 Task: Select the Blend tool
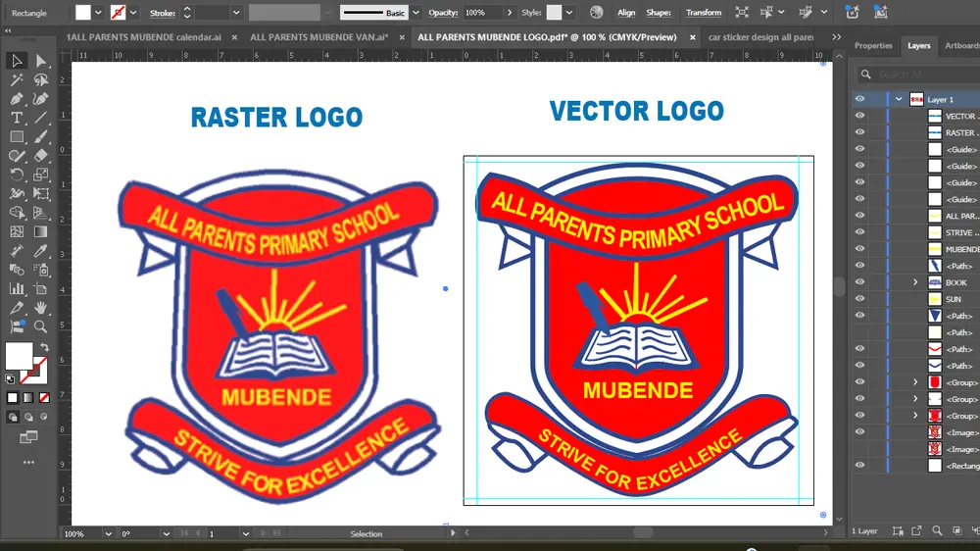[17, 271]
